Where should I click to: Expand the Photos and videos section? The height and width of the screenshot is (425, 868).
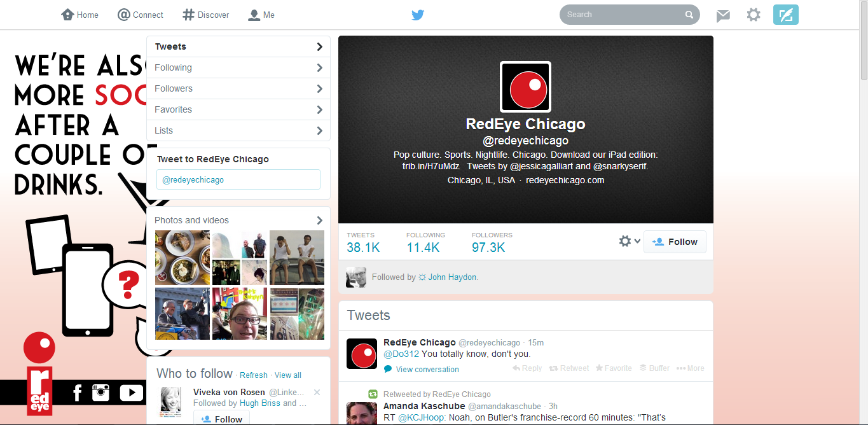point(238,220)
